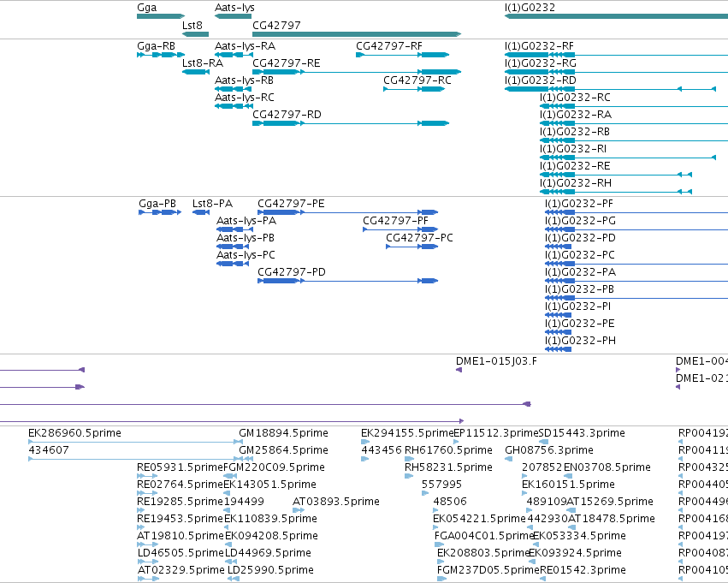Select CG42797-RF transcript label
Viewport: 728px width, 583px height.
(389, 46)
